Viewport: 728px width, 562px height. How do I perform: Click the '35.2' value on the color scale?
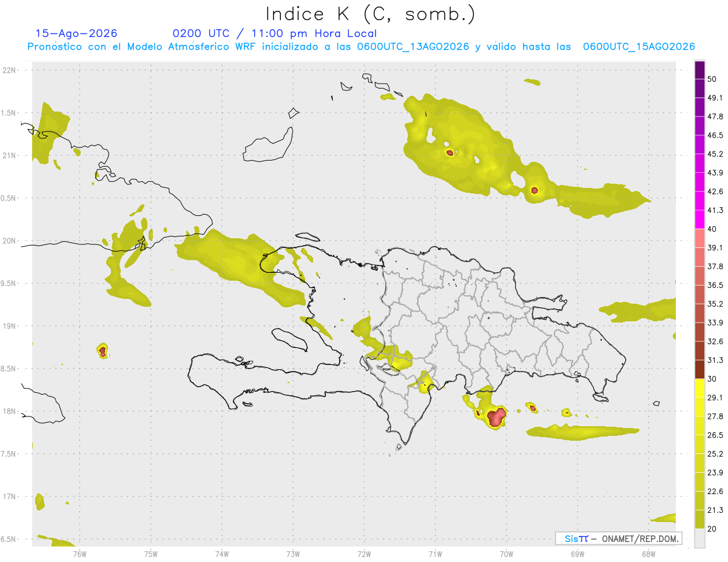(x=715, y=304)
